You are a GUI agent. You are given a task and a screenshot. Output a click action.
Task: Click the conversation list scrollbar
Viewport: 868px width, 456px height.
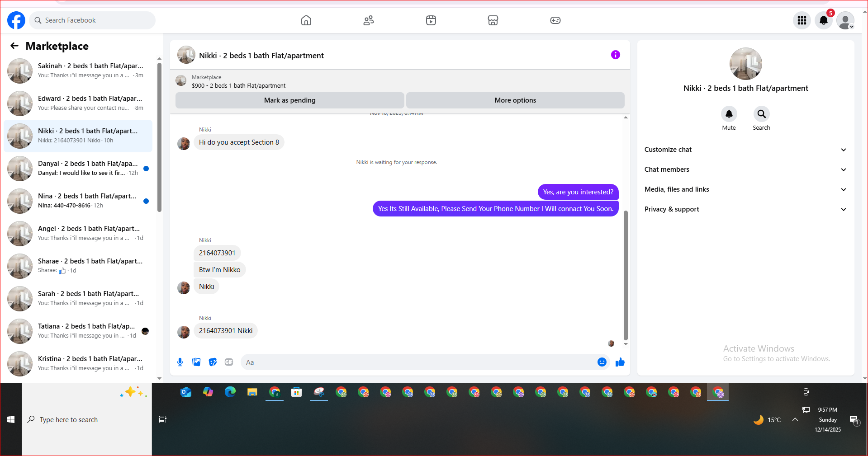pos(159,137)
